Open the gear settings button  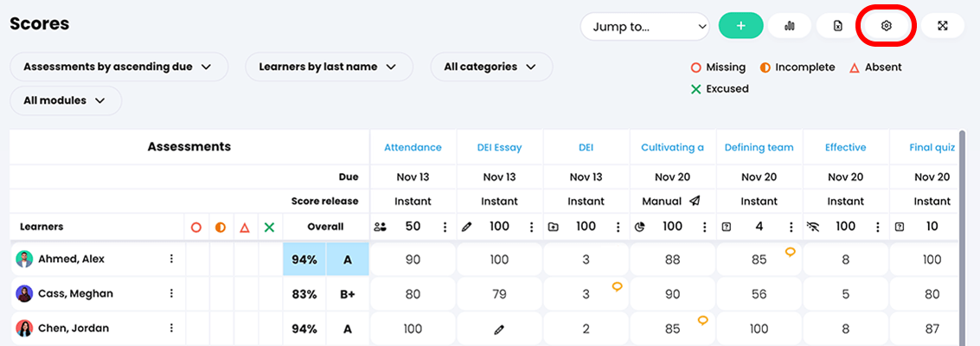click(886, 26)
